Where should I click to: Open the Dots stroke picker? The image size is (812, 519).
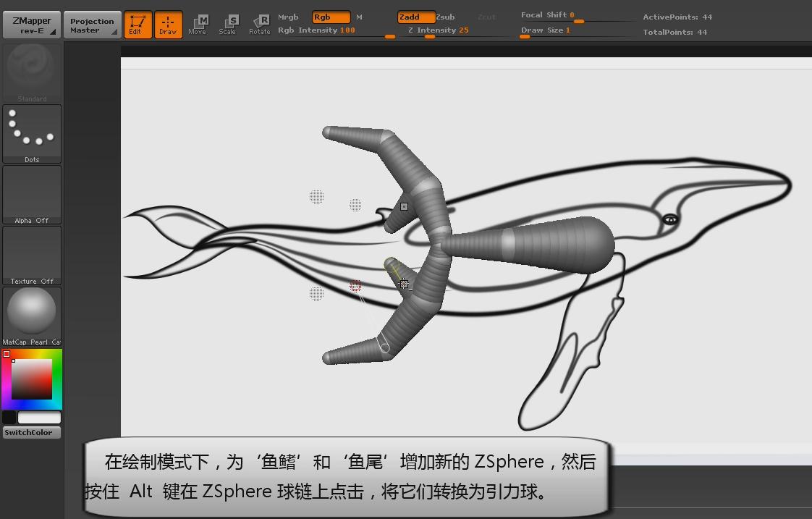coord(32,134)
